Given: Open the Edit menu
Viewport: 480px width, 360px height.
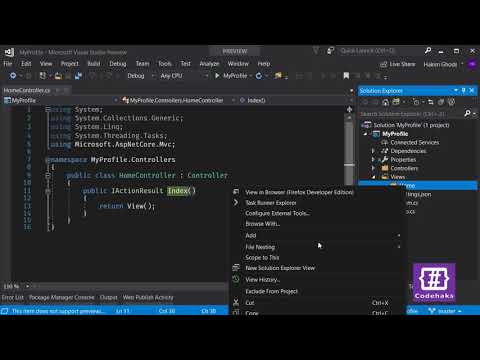Looking at the screenshot, I should [x=26, y=64].
